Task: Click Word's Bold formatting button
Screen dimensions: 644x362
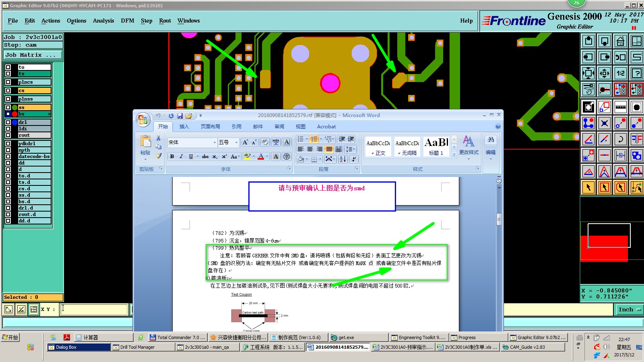Action: 172,156
